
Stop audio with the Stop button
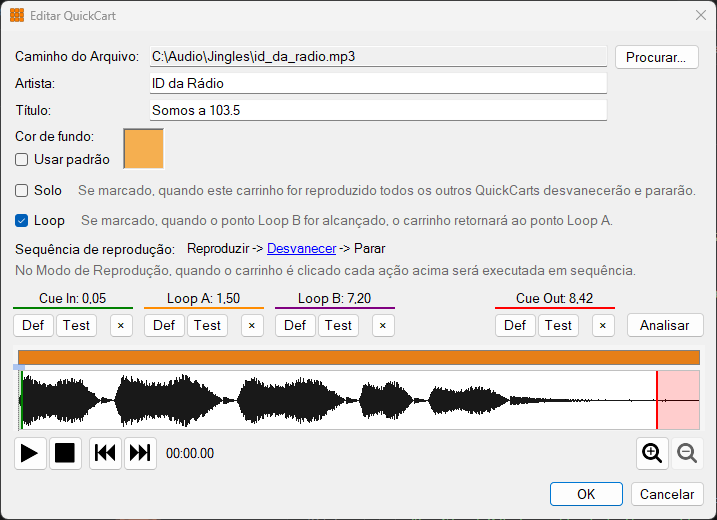point(65,453)
